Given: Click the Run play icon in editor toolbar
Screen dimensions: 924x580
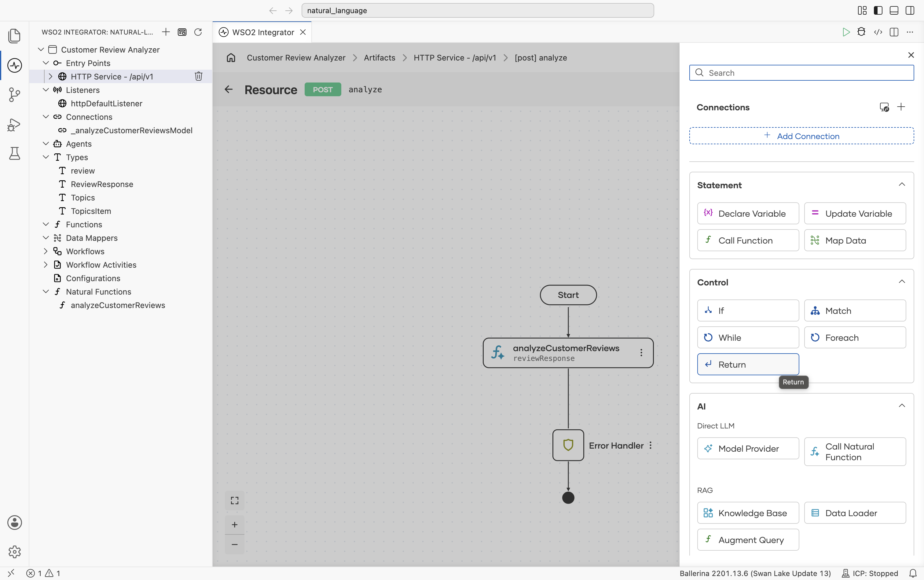Looking at the screenshot, I should tap(846, 32).
